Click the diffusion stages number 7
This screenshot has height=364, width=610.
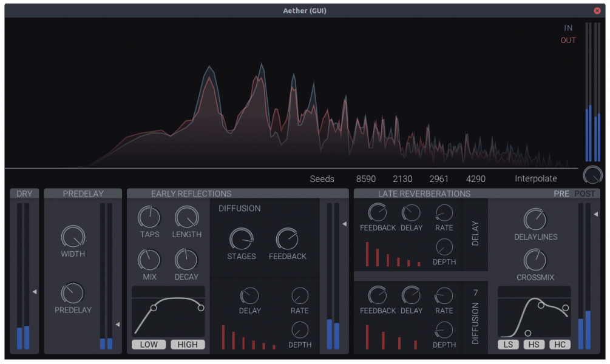(x=475, y=293)
